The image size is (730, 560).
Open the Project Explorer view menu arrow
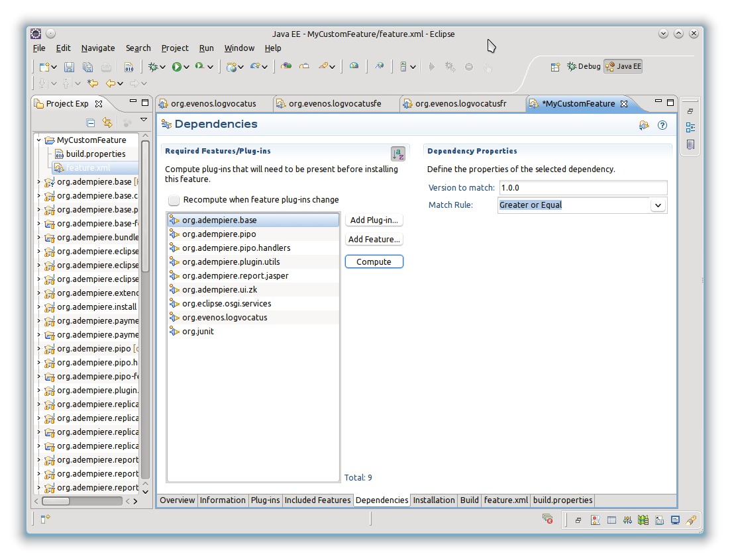coord(144,120)
